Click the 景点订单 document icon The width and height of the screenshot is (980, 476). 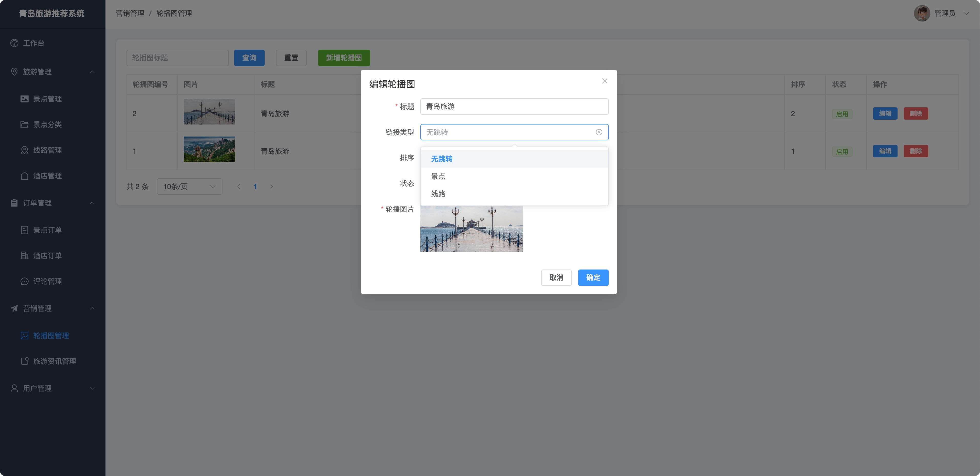tap(25, 230)
